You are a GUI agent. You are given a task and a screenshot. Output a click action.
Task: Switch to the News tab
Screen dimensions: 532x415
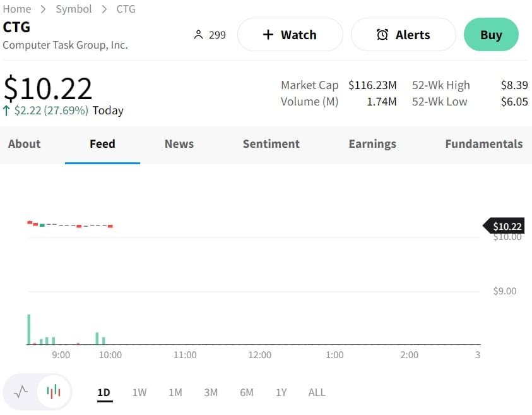(x=179, y=144)
